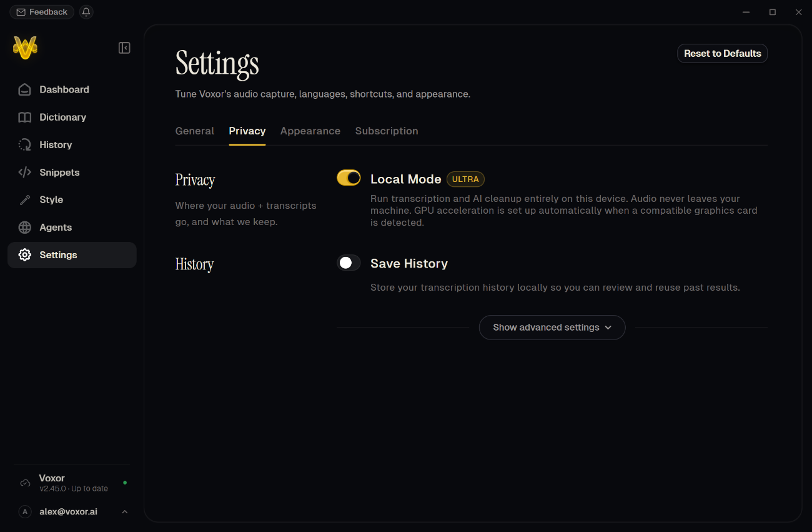The height and width of the screenshot is (532, 812).
Task: Click Reset to Defaults button
Action: tap(723, 54)
